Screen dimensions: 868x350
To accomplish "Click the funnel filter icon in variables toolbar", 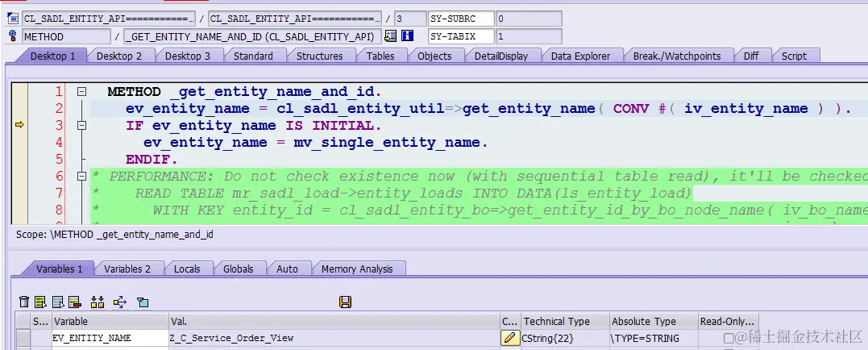I will (143, 302).
